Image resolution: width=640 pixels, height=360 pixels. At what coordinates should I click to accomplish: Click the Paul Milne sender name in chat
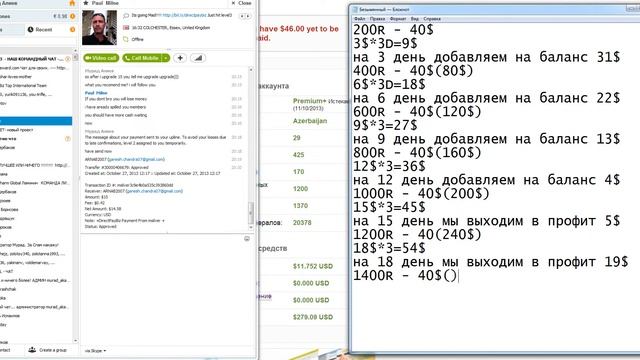(96, 93)
